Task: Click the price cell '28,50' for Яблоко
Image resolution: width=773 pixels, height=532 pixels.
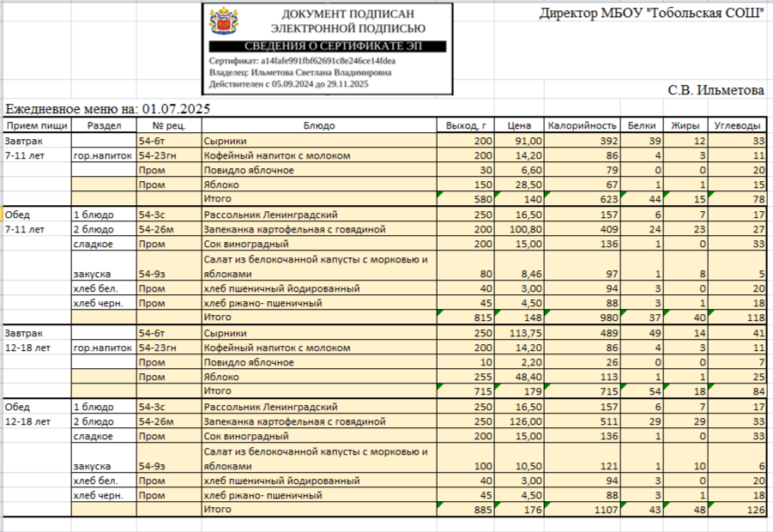Action: coord(519,184)
